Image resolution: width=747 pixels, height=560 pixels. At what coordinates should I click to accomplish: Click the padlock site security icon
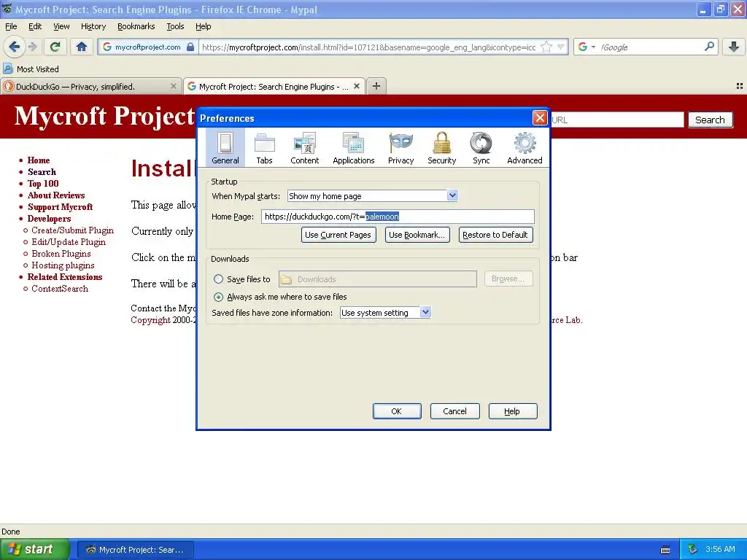point(190,47)
